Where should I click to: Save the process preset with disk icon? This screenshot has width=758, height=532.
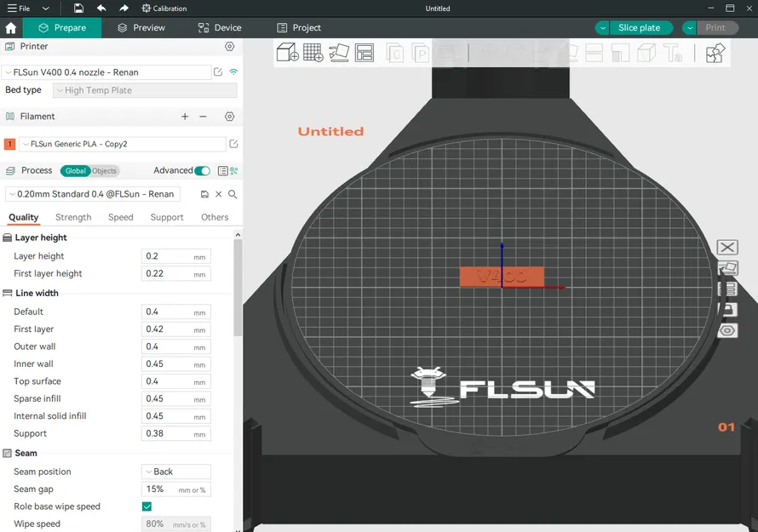pyautogui.click(x=204, y=194)
